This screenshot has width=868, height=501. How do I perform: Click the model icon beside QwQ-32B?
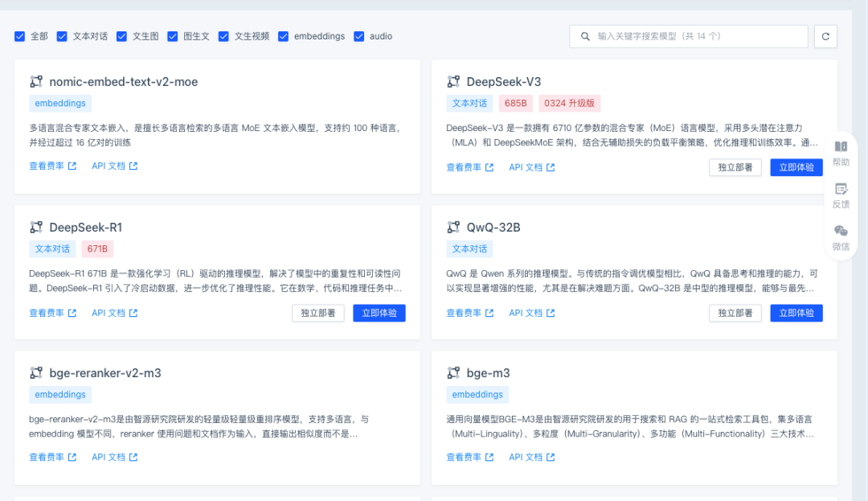point(453,228)
